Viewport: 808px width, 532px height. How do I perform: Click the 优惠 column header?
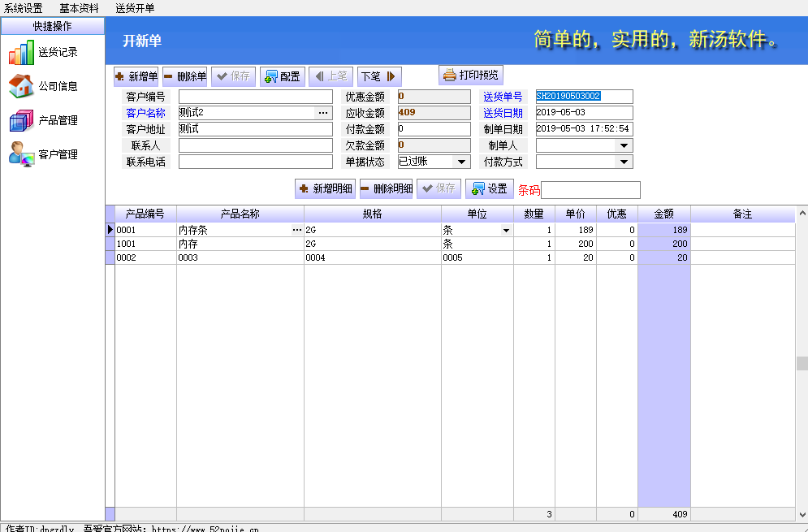click(617, 214)
